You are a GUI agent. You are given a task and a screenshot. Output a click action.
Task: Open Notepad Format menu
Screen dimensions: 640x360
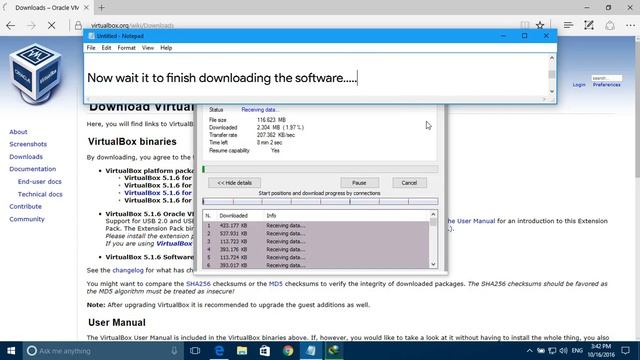(x=127, y=48)
